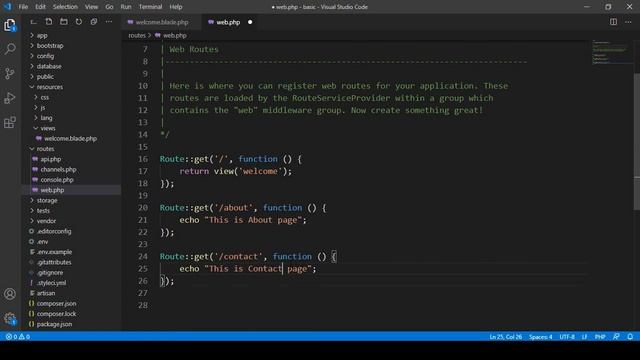Open the Extensions view

point(10,122)
